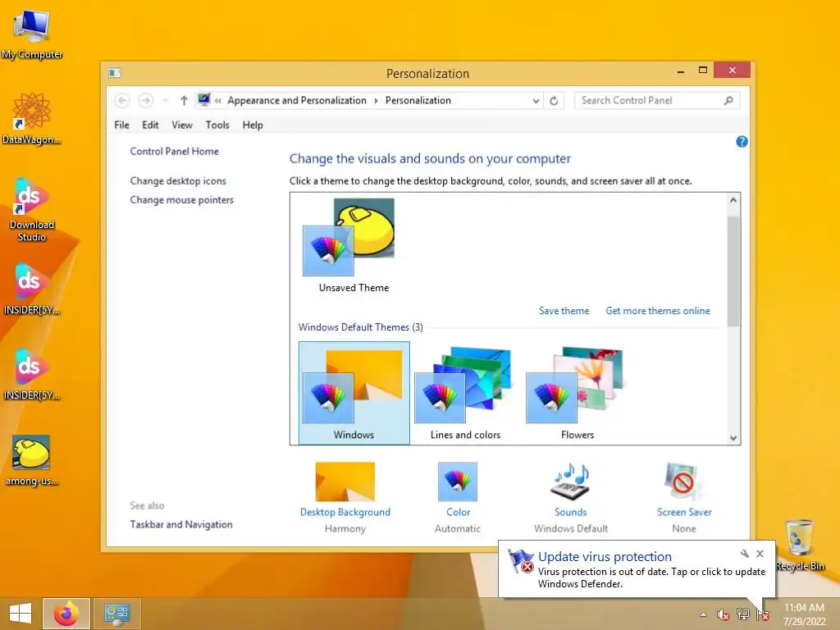The width and height of the screenshot is (840, 630).
Task: Expand the breadcrumb chevron before Appearance and Personalization
Action: coord(218,100)
